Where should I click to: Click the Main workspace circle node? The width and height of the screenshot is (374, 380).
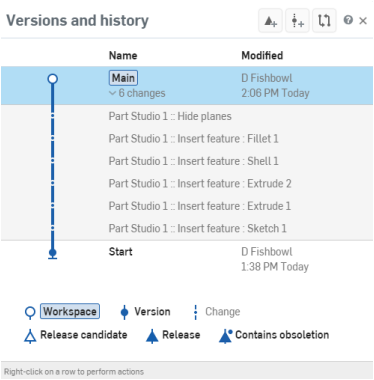click(x=52, y=79)
